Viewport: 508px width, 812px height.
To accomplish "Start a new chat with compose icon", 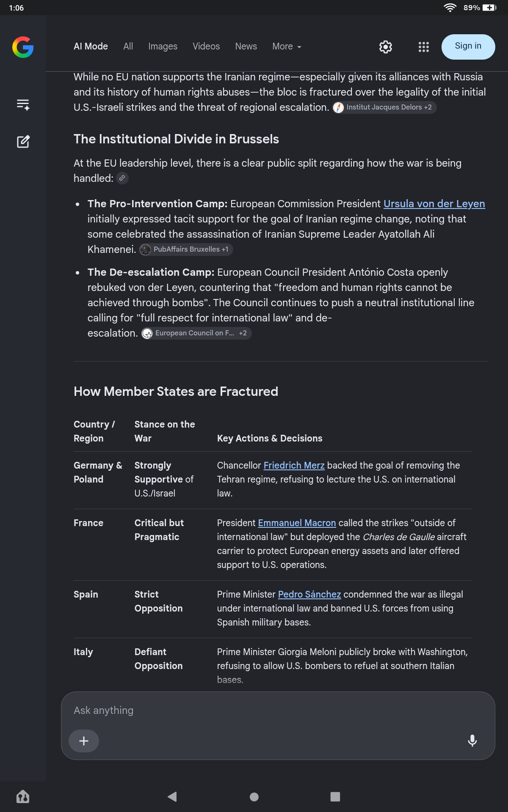I will (x=23, y=142).
